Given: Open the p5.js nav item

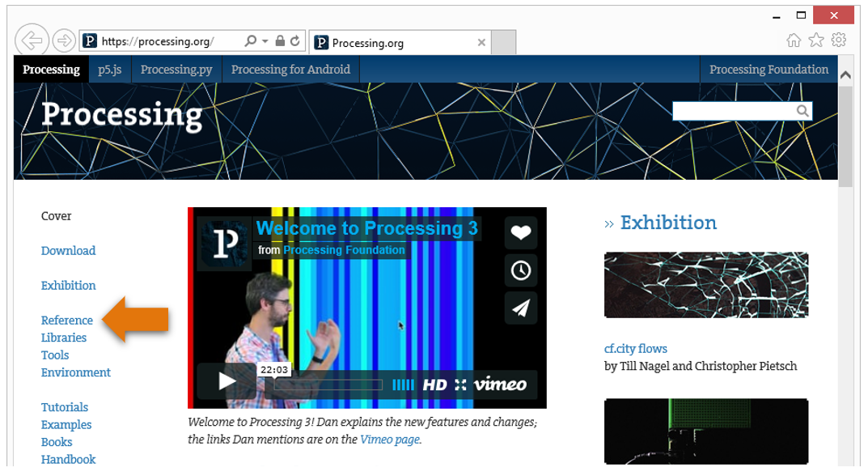Looking at the screenshot, I should [109, 70].
